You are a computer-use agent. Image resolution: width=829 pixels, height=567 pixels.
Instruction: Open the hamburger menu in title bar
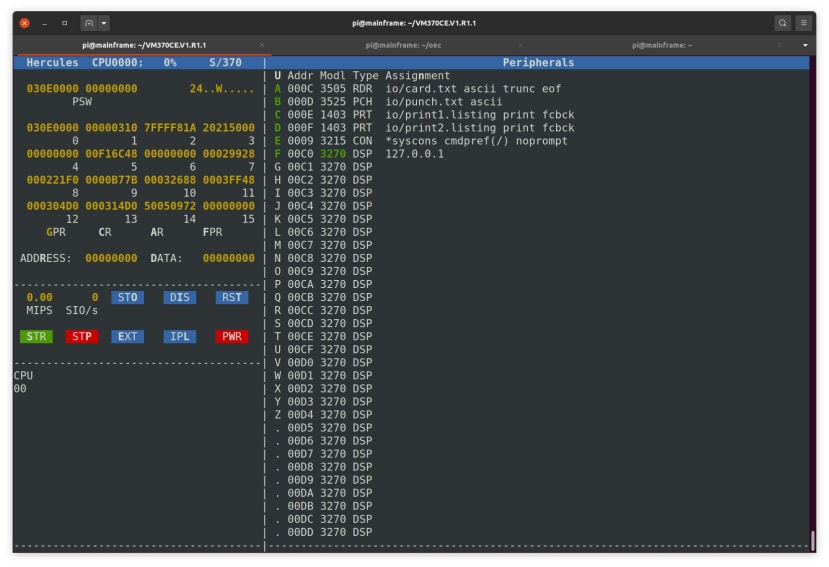click(x=804, y=23)
